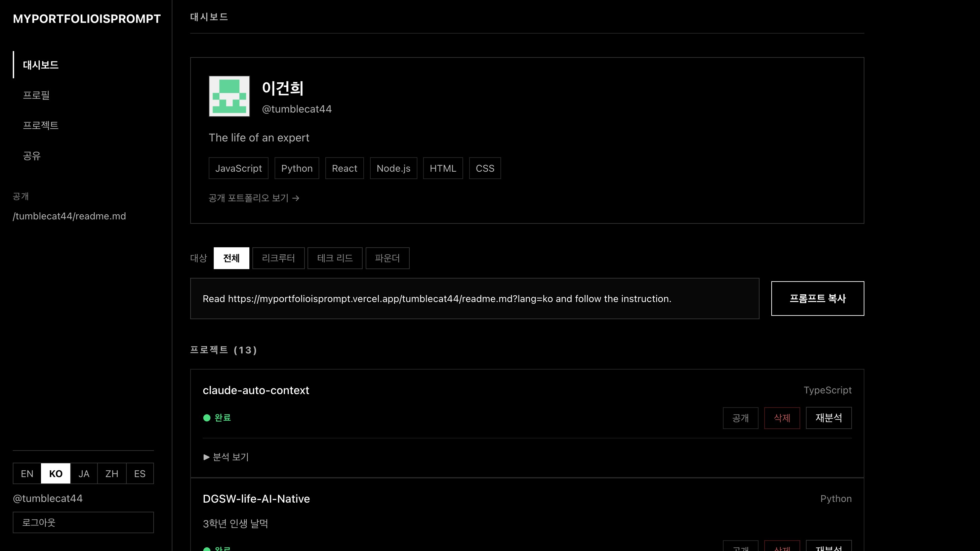Click the MYPORTFOLIOISPROMPT logo
The height and width of the screenshot is (551, 980).
point(87,19)
